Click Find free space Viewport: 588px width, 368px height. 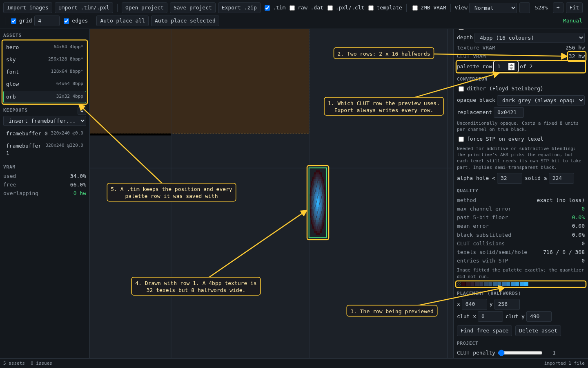(485, 331)
